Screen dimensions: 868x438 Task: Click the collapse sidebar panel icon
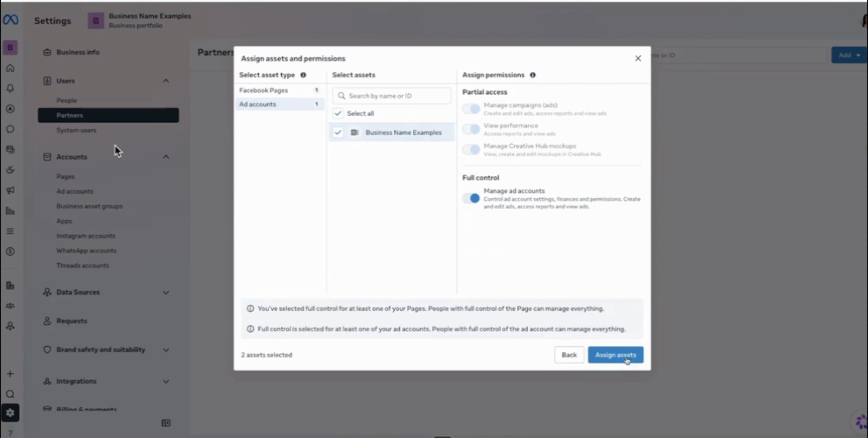pos(166,423)
